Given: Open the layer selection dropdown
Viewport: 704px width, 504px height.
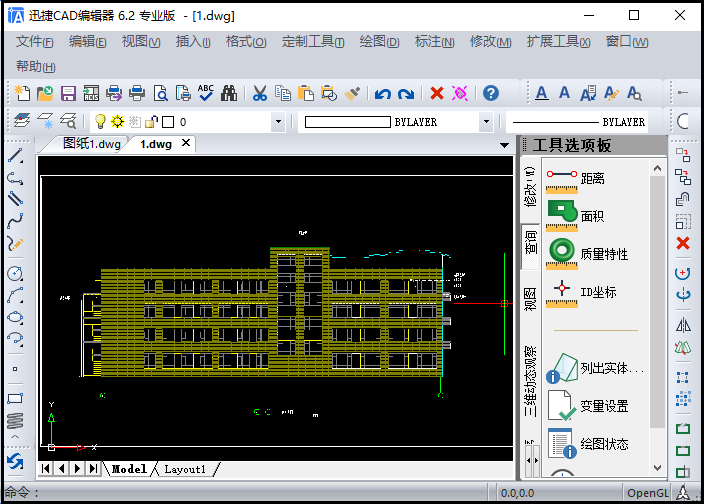Looking at the screenshot, I should tap(278, 122).
